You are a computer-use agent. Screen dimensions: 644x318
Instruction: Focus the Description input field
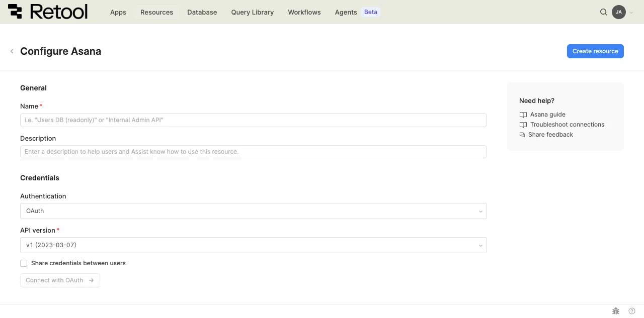tap(254, 152)
